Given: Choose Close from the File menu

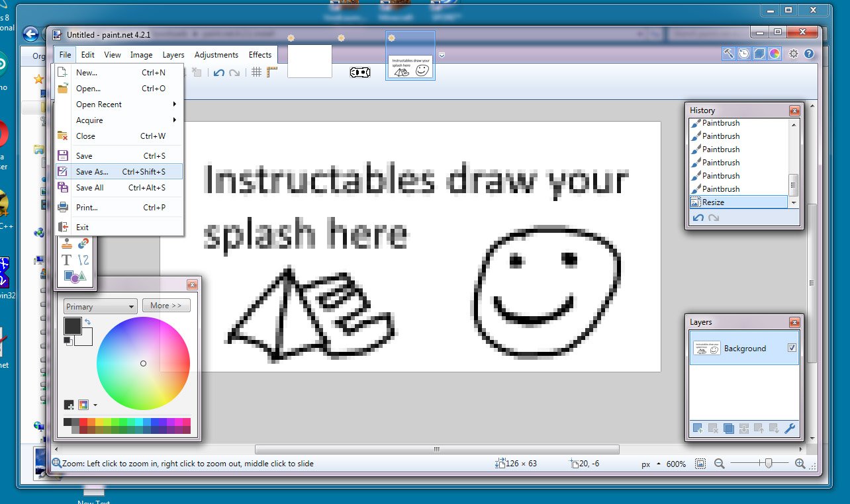Looking at the screenshot, I should pos(118,136).
